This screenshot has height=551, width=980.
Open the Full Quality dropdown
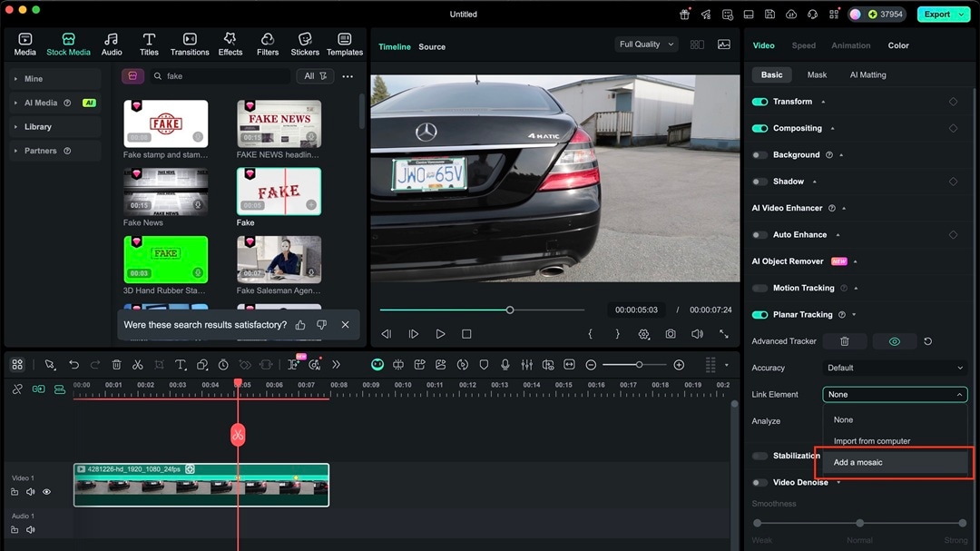[x=646, y=44]
